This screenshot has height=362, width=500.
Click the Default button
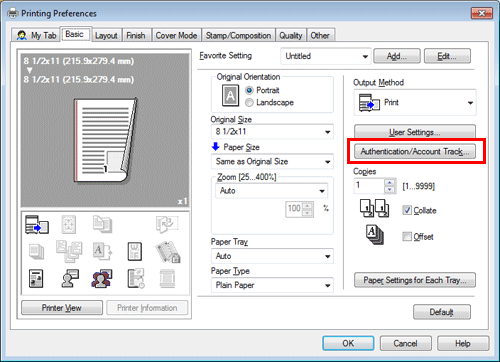tap(442, 312)
